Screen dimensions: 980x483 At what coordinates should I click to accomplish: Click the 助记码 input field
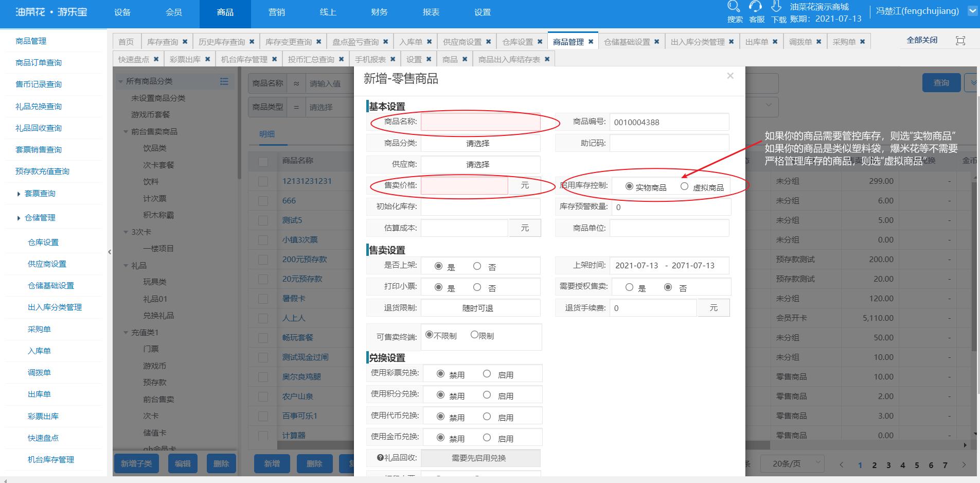coord(669,143)
